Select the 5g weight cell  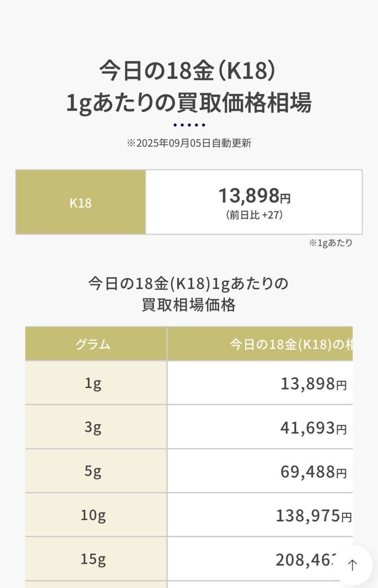[x=96, y=470]
